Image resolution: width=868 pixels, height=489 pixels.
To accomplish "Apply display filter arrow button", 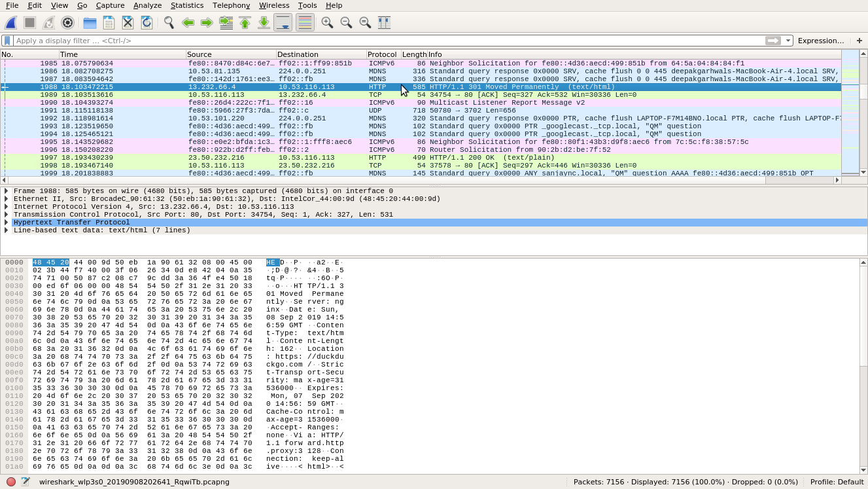I will pos(773,41).
